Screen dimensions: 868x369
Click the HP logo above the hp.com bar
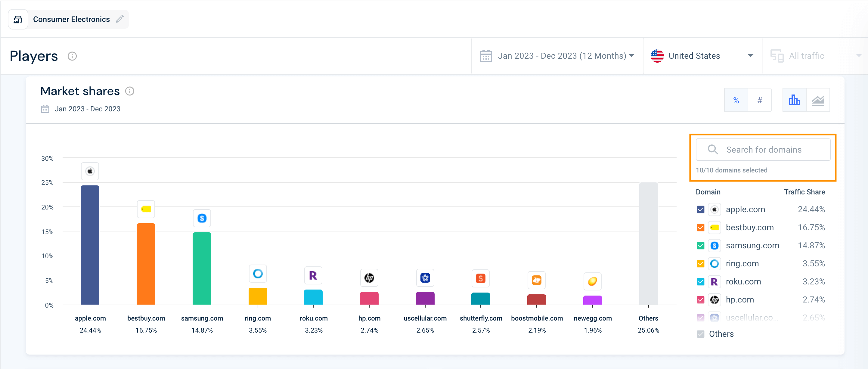(x=369, y=278)
